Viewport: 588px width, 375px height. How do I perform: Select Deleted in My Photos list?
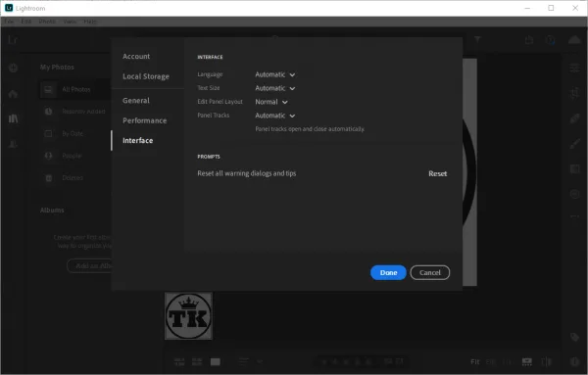click(x=75, y=177)
